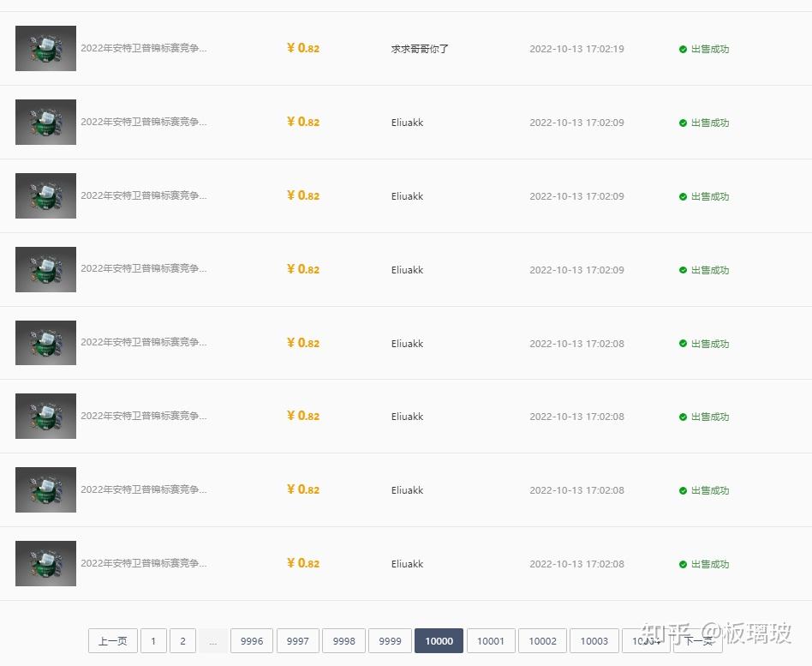Go to page 9999
The height and width of the screenshot is (666, 812).
pos(390,640)
